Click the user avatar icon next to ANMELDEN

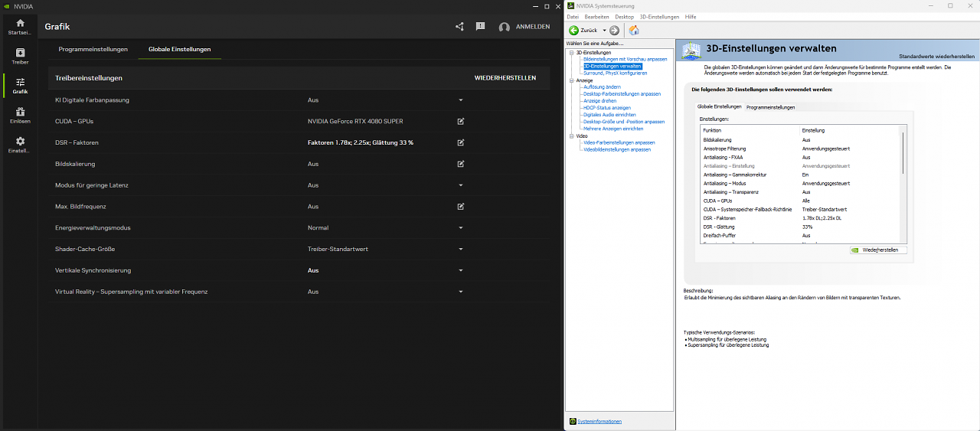click(x=504, y=27)
